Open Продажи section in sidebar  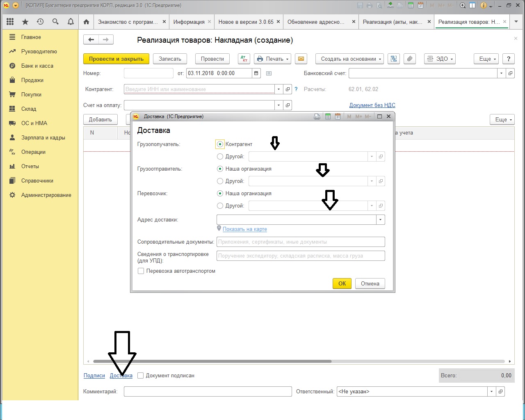click(32, 80)
